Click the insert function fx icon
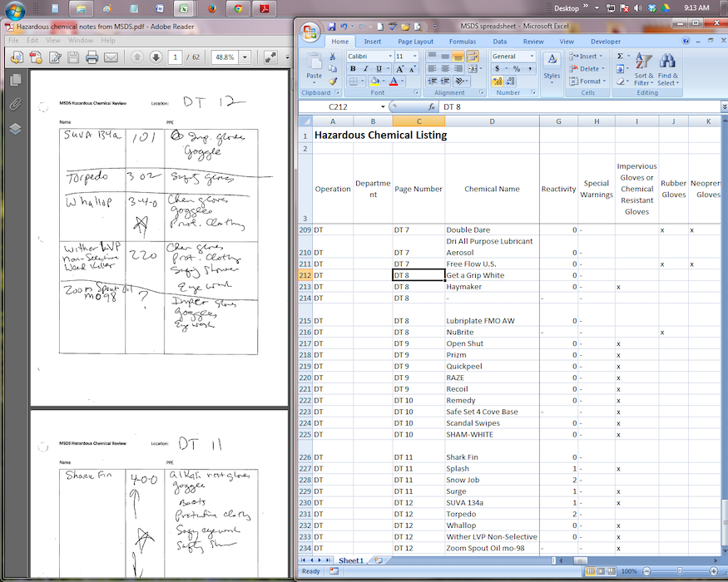The width and height of the screenshot is (728, 582). coord(432,106)
